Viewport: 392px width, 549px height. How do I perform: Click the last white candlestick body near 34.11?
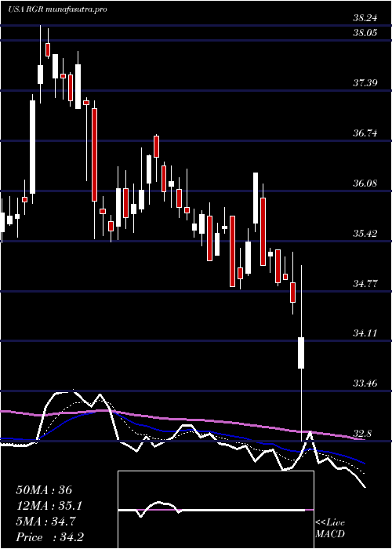point(301,353)
